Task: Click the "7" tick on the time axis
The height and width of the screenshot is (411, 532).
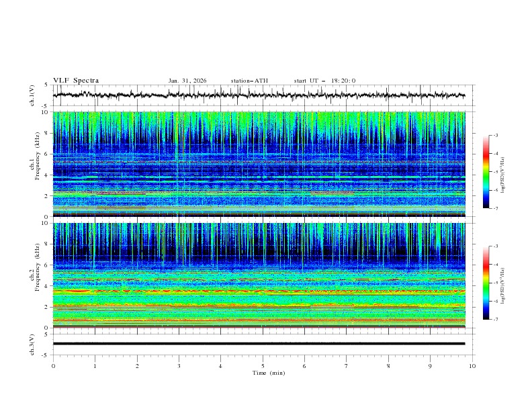Action: point(347,366)
